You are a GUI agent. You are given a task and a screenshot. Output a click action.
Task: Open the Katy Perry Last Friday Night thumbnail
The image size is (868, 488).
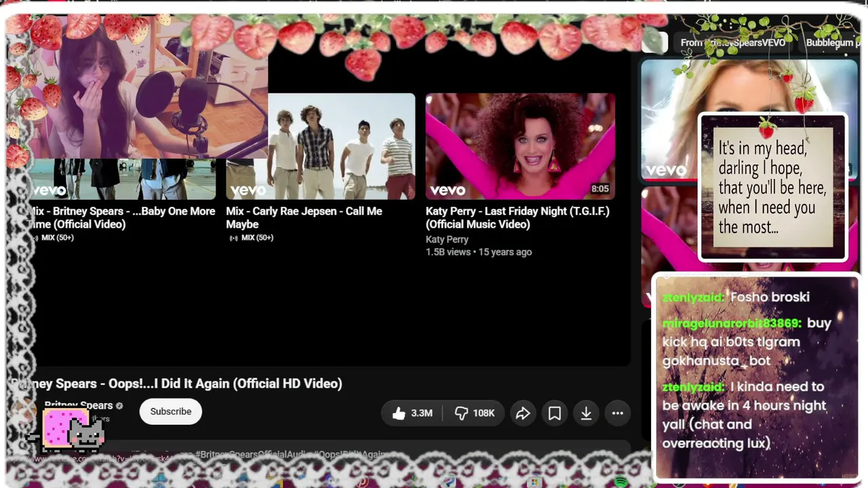[520, 146]
